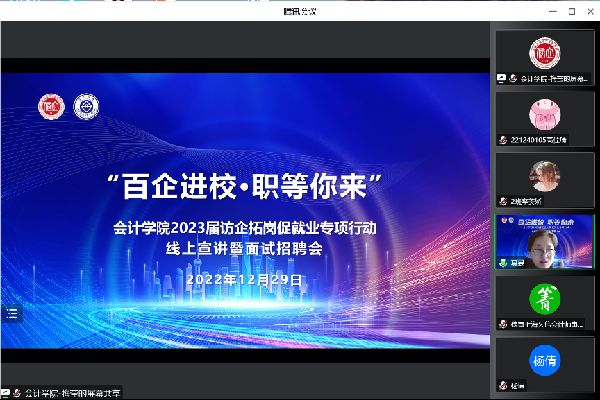Click the slide title “百企进校·职等你来”

[x=245, y=185]
